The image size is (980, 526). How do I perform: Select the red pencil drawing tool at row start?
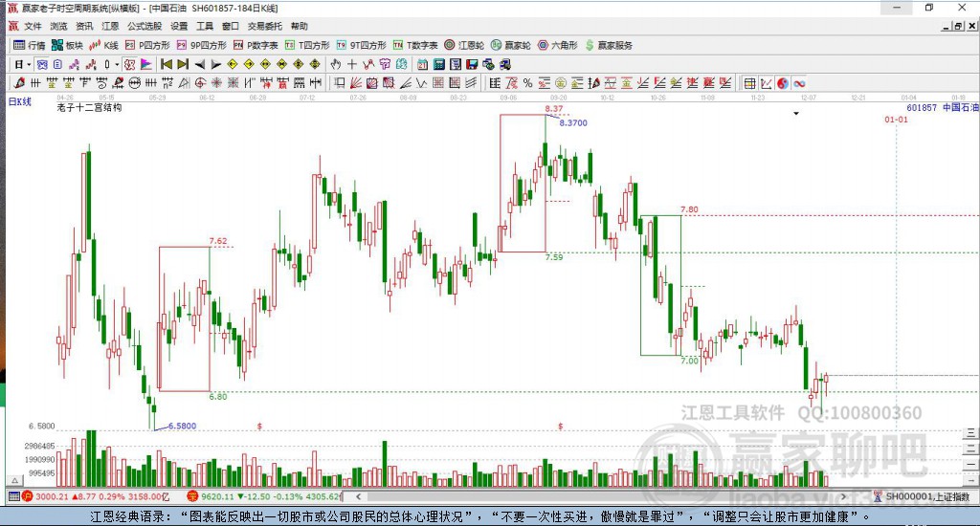tap(19, 83)
